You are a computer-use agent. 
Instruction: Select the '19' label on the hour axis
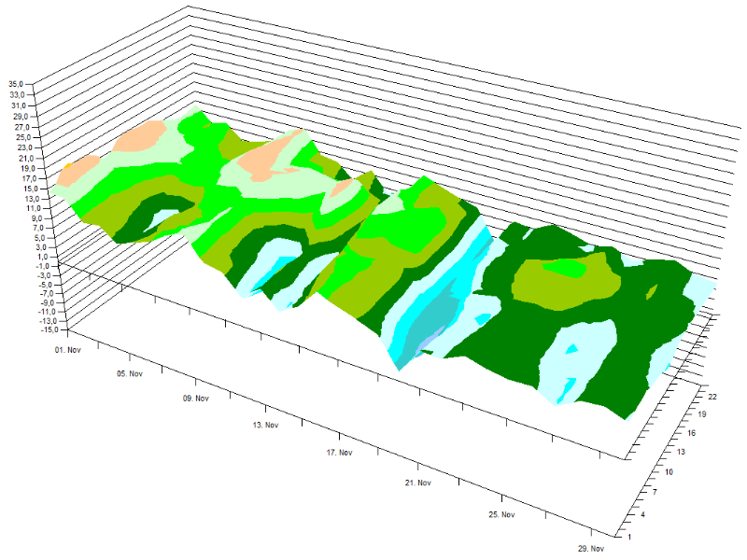[702, 414]
